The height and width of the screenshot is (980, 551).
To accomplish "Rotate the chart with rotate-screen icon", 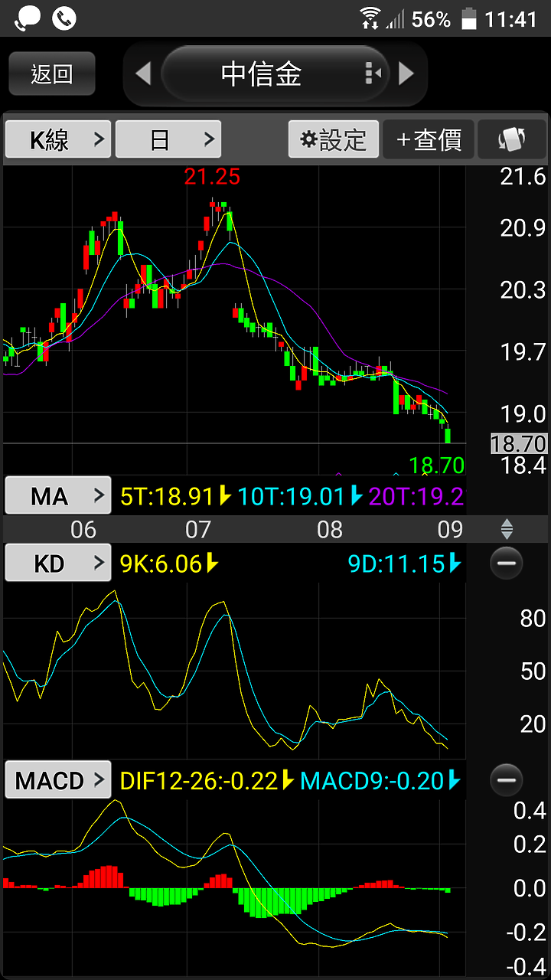I will [x=511, y=139].
